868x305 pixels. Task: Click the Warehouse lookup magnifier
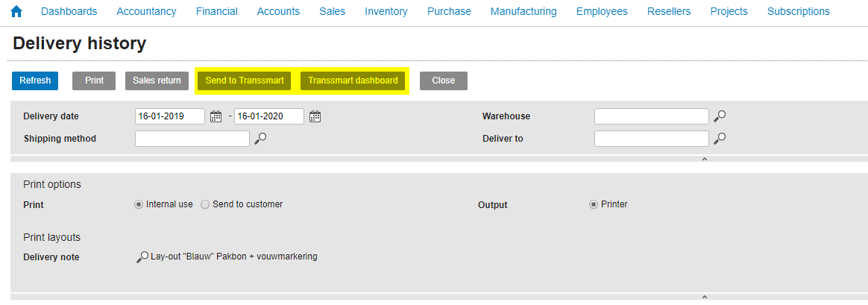click(720, 116)
